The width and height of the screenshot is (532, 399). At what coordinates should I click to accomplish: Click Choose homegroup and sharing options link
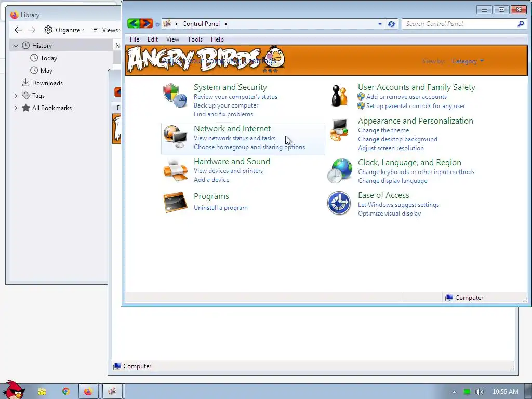[249, 147]
